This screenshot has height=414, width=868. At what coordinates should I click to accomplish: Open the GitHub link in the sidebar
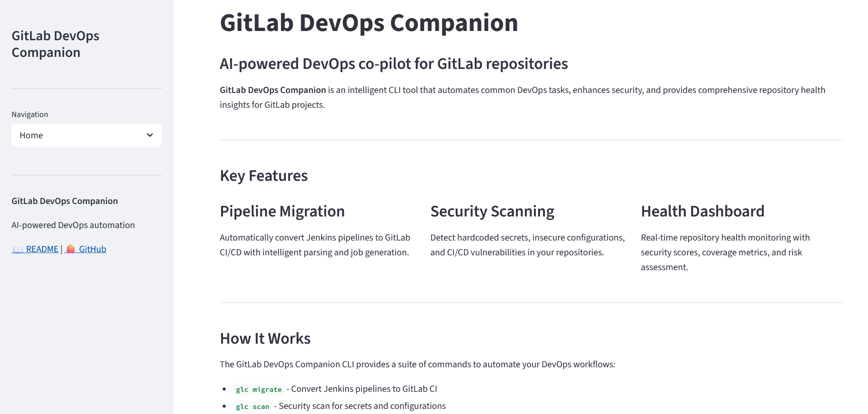click(86, 249)
